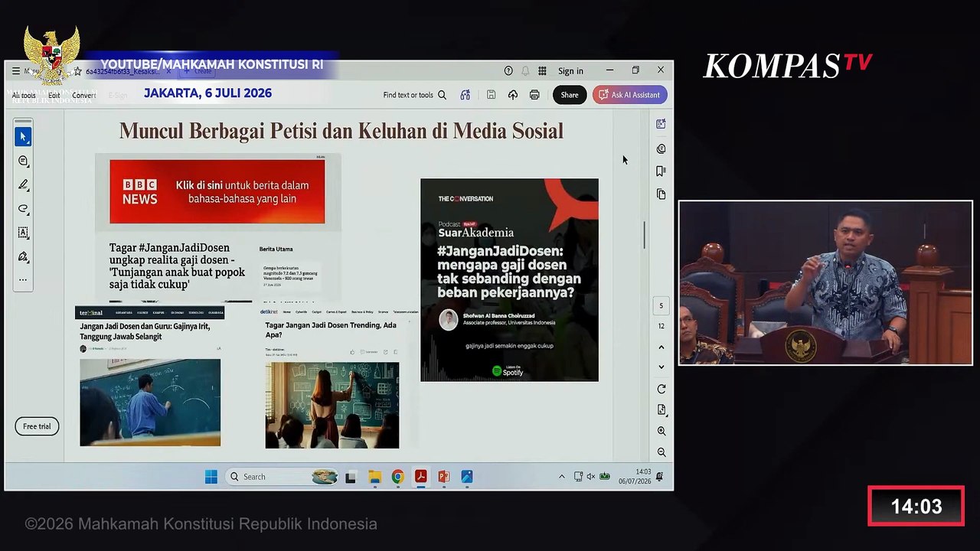Click the photo of woman at chalkboard

[332, 405]
